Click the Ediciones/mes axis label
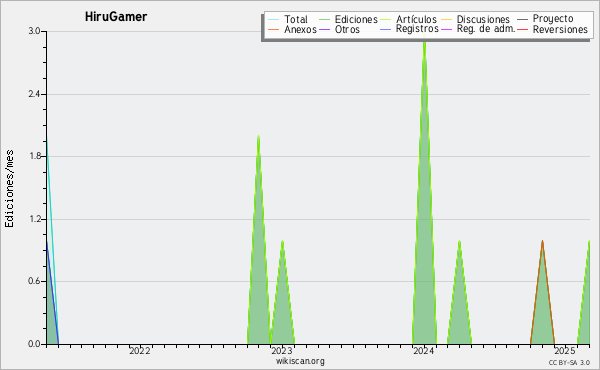600x370 pixels. [9, 189]
